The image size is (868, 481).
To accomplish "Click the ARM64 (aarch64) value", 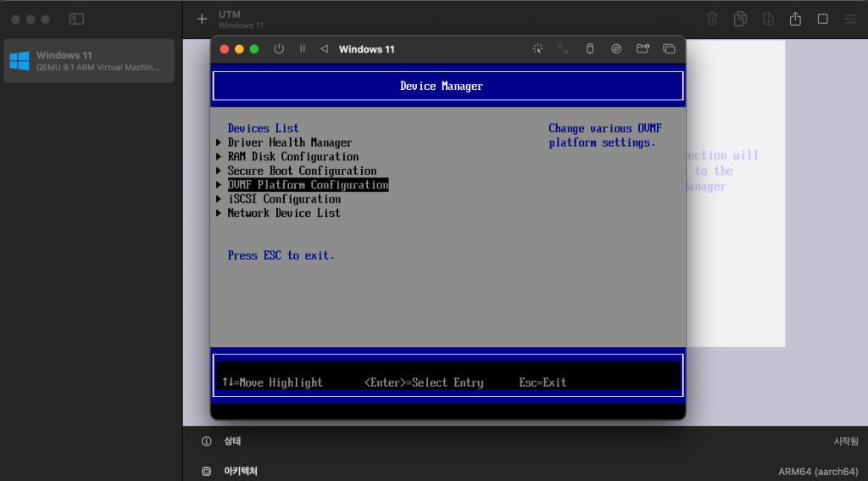I will tap(818, 472).
